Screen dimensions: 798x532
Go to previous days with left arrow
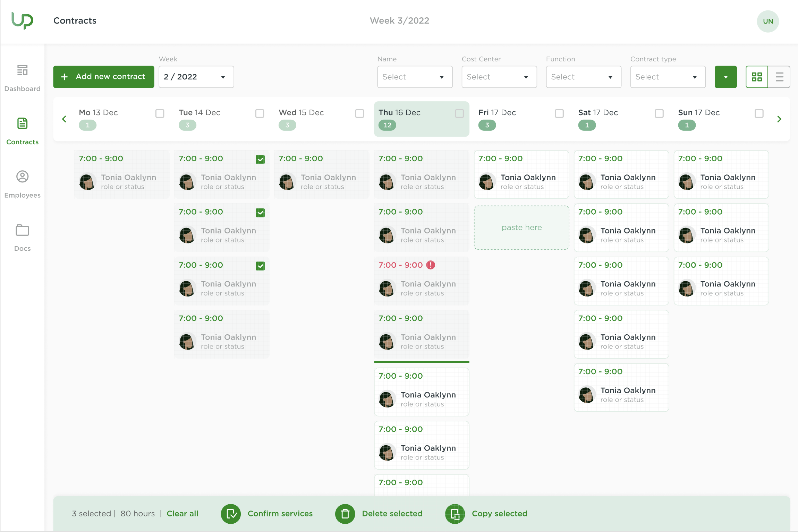point(64,119)
